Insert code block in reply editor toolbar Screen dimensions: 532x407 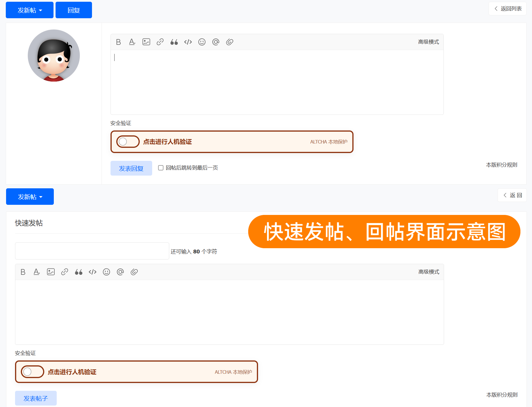pos(188,42)
